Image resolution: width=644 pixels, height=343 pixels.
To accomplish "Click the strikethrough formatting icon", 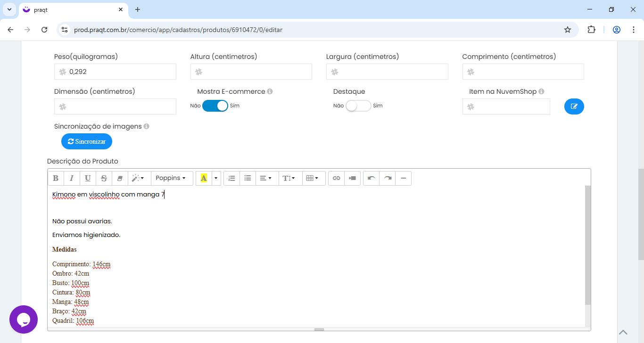I will coord(104,178).
